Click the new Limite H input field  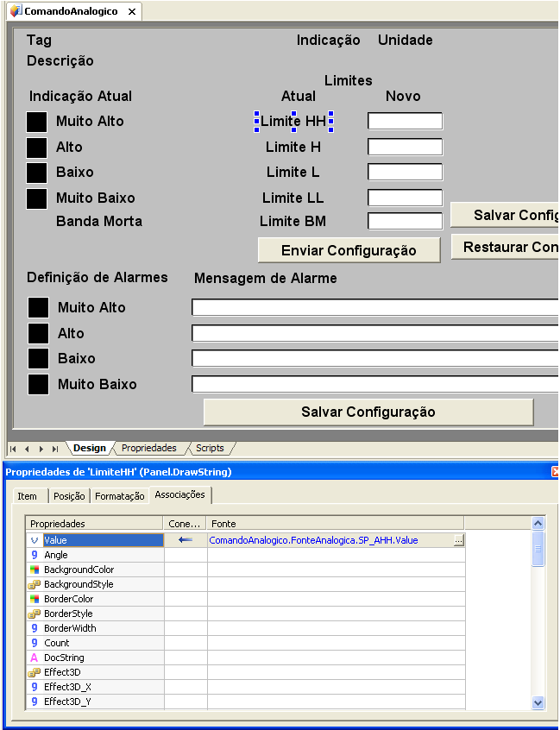pyautogui.click(x=405, y=147)
